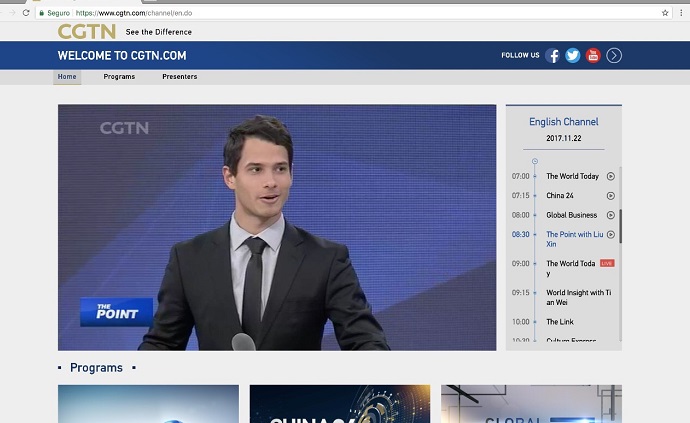The image size is (690, 423).
Task: Select 'The Link' at 10:00
Action: [x=560, y=322]
